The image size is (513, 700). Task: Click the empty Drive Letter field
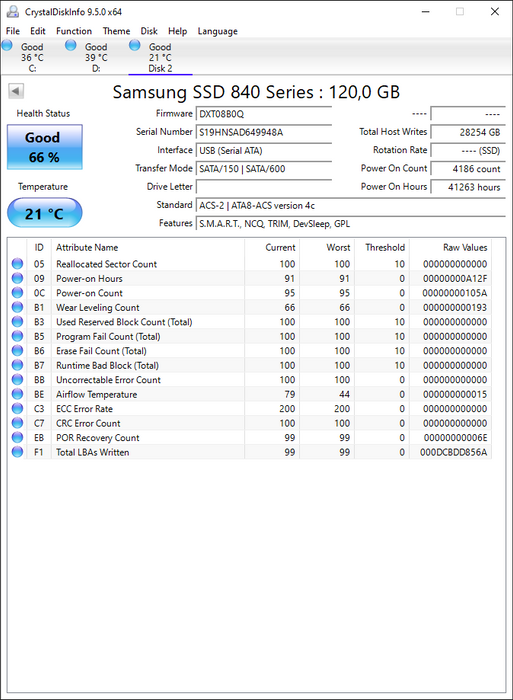[264, 187]
